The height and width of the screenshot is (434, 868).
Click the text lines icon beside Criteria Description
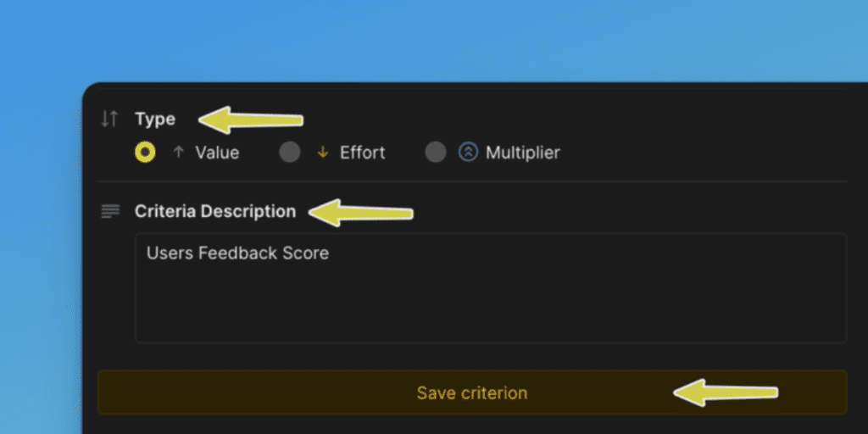[110, 211]
